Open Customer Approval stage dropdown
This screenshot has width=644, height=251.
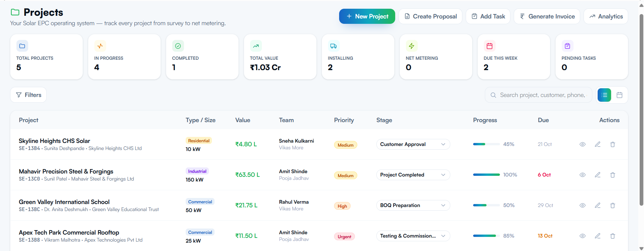coord(413,144)
